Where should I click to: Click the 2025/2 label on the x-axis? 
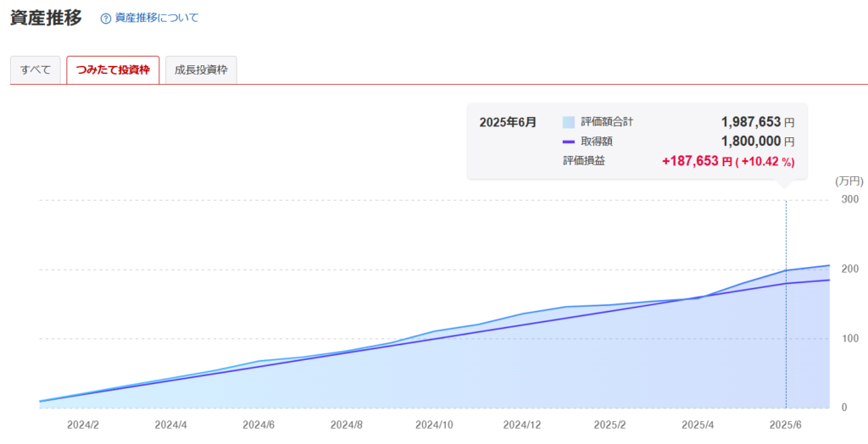(610, 425)
